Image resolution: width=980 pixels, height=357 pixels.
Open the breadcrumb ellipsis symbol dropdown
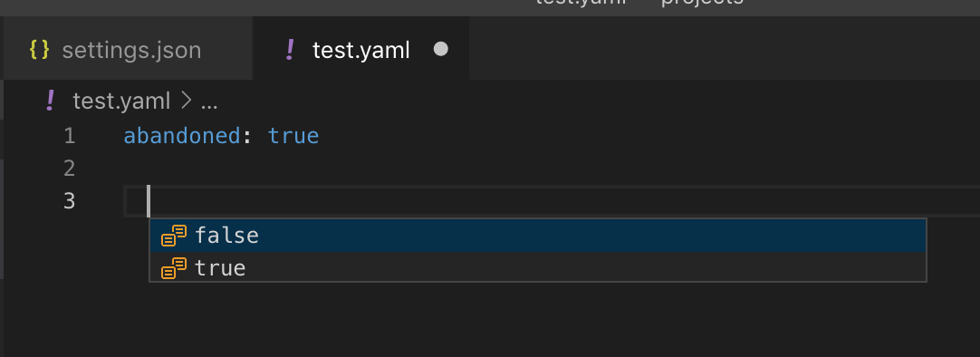coord(208,102)
